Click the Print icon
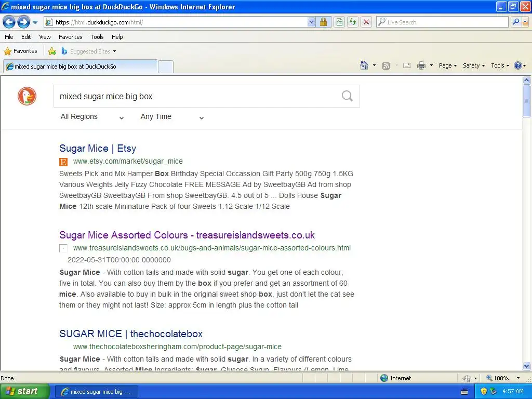This screenshot has height=399, width=532. pyautogui.click(x=421, y=65)
